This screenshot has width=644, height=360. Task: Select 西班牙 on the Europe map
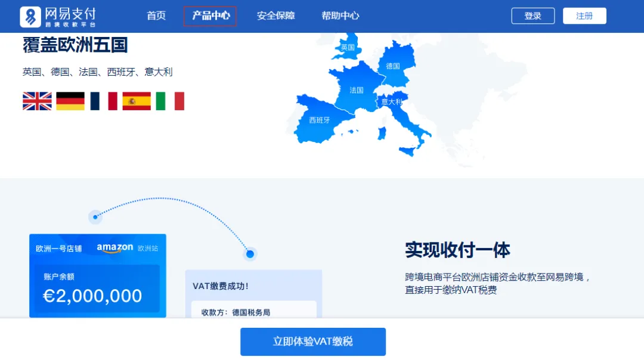pyautogui.click(x=320, y=120)
